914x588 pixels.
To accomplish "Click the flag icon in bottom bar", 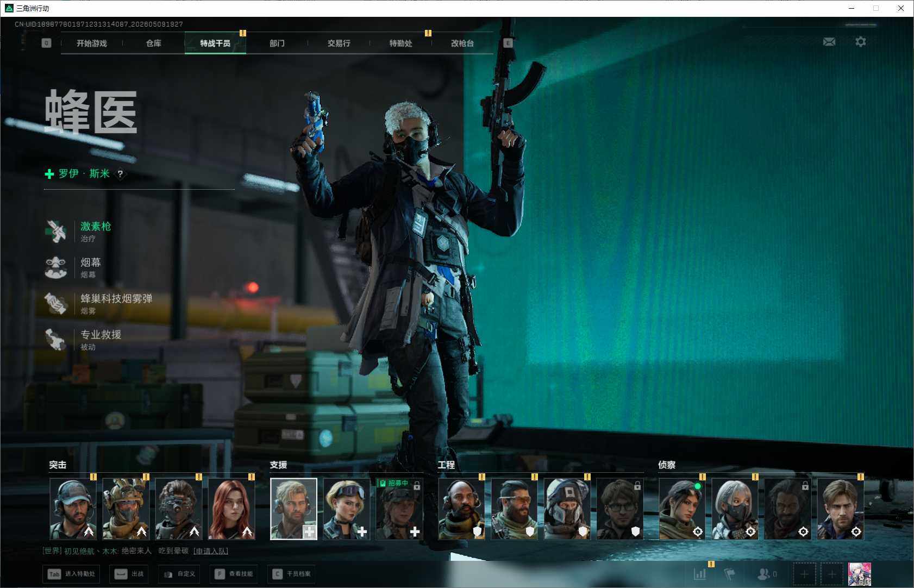I will [x=730, y=574].
